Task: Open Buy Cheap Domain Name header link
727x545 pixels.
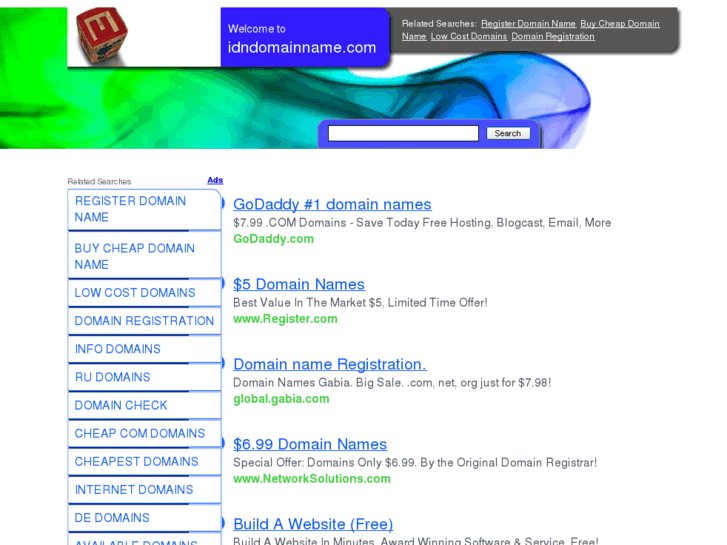Action: [x=619, y=24]
